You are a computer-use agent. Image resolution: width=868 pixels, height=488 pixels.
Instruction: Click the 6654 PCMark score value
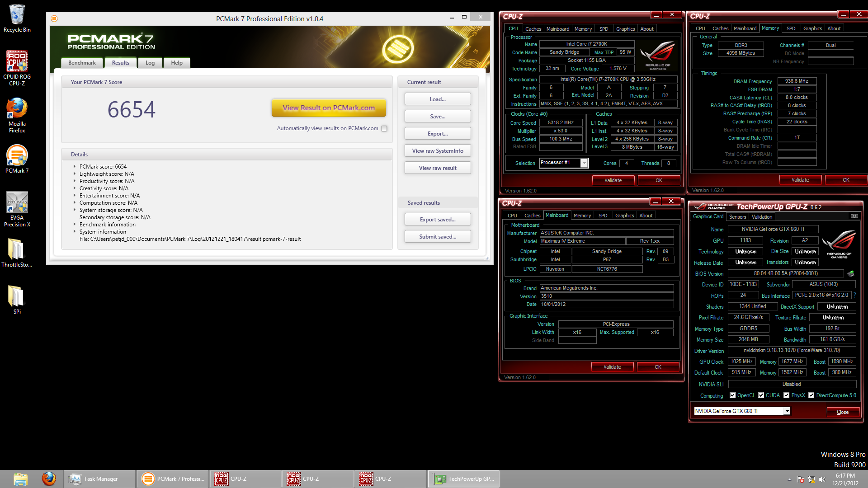point(131,110)
